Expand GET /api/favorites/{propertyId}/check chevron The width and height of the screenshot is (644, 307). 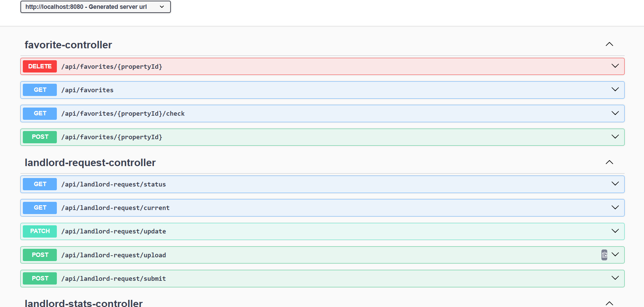click(615, 113)
